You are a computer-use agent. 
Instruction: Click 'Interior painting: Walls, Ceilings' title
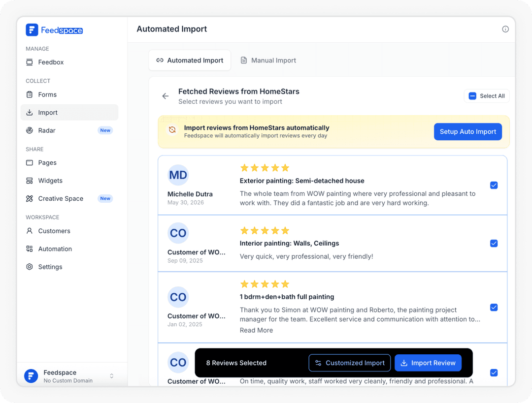point(290,244)
